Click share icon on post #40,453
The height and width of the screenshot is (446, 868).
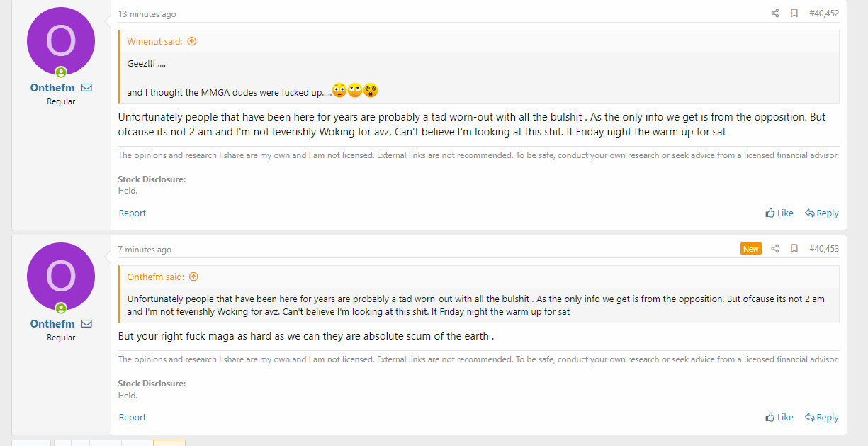[775, 249]
